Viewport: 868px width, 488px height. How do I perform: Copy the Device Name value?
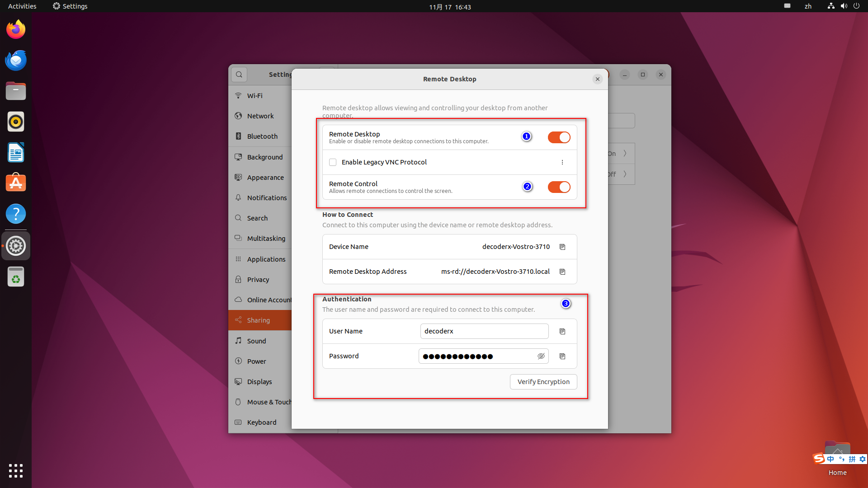coord(562,247)
